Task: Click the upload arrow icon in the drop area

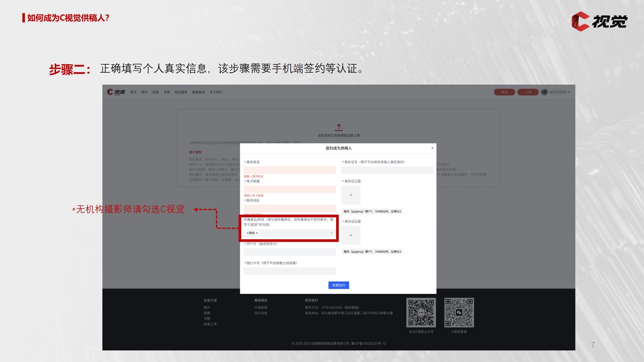Action: click(339, 128)
